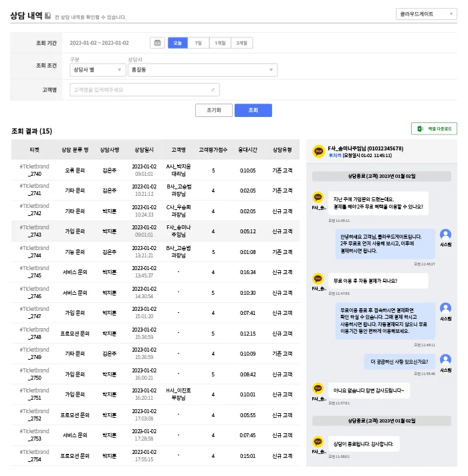Switch period to 7일
The image size is (468, 476).
(198, 43)
